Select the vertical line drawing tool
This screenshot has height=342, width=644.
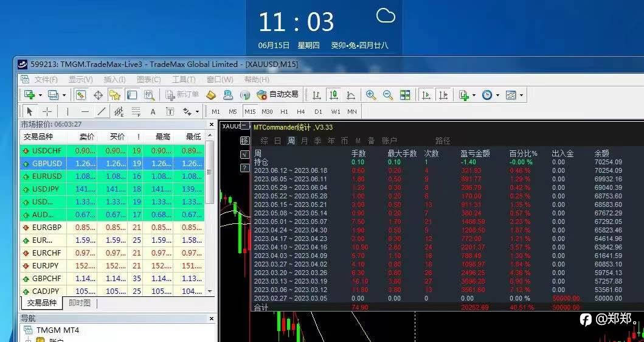(x=68, y=111)
